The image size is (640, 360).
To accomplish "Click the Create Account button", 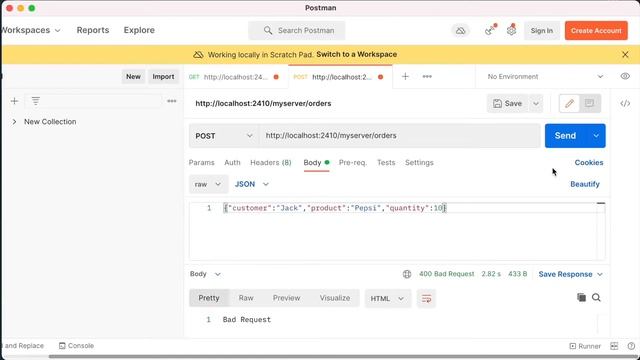I will pos(596,31).
